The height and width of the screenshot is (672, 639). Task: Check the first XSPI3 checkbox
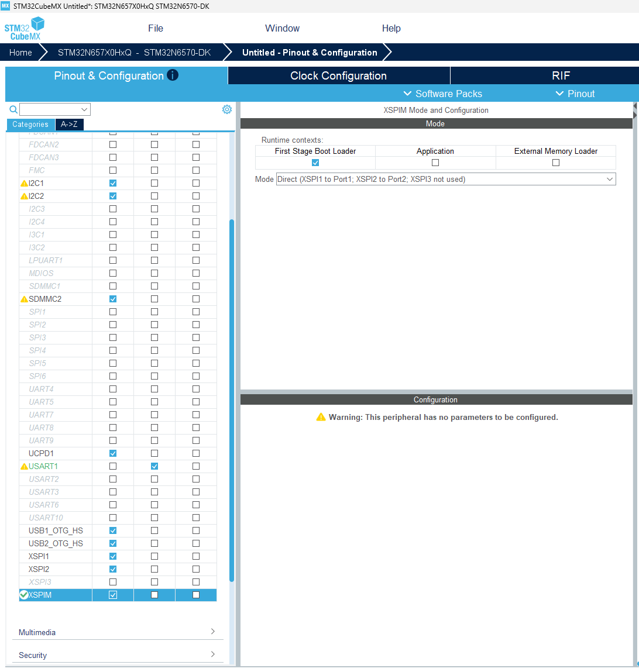coord(113,581)
